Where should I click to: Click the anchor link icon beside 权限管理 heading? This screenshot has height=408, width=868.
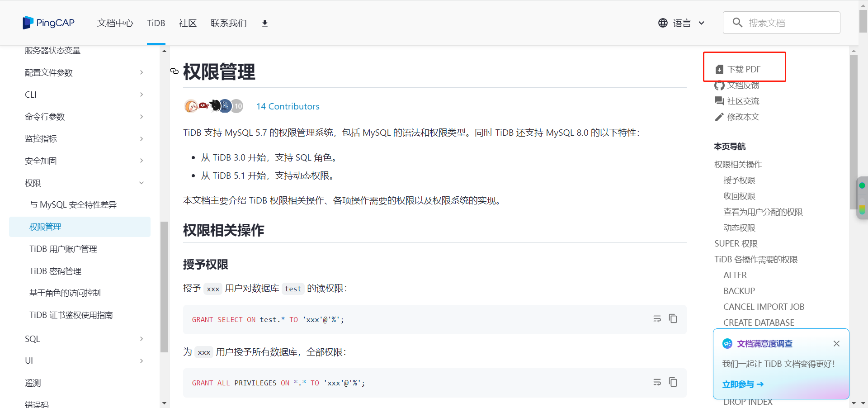[175, 71]
